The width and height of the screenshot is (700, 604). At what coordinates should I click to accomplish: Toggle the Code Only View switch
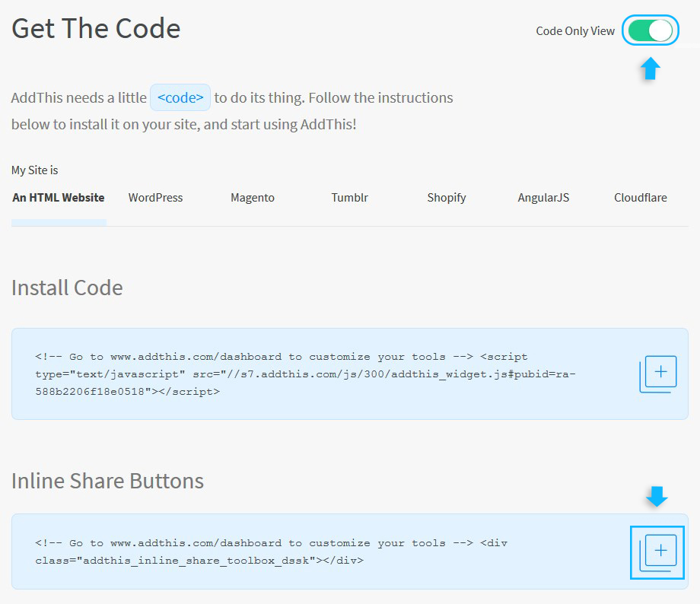tap(650, 30)
